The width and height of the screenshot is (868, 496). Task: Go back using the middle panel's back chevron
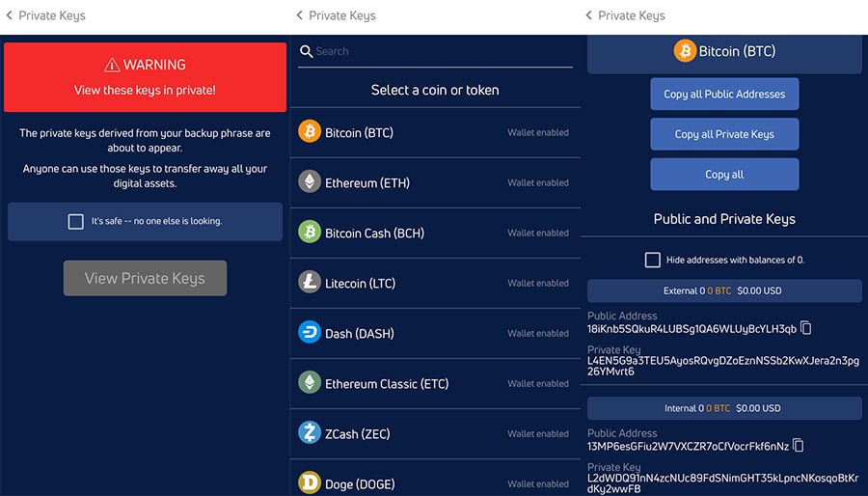click(300, 15)
